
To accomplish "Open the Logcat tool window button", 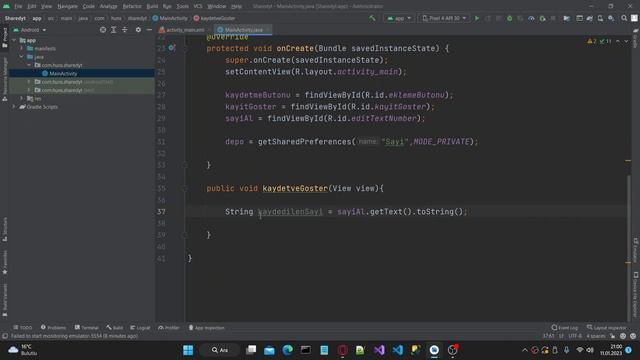I will tap(140, 327).
